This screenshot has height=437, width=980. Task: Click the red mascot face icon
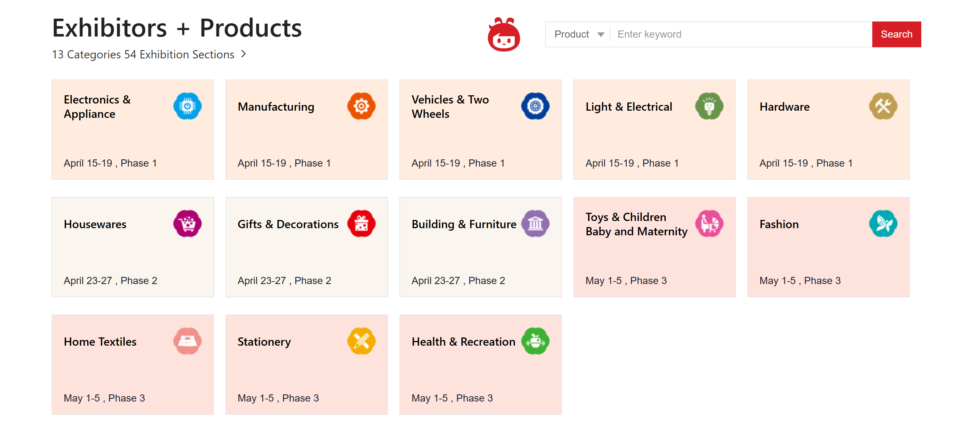point(504,35)
